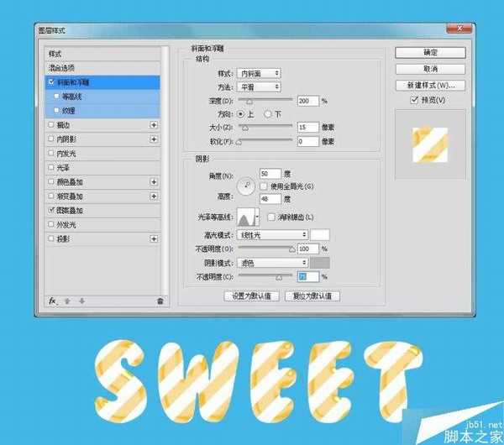Viewport: 504px width, 445px height.
Task: Click the fx add-effect icon at list bottom
Action: coord(52,301)
